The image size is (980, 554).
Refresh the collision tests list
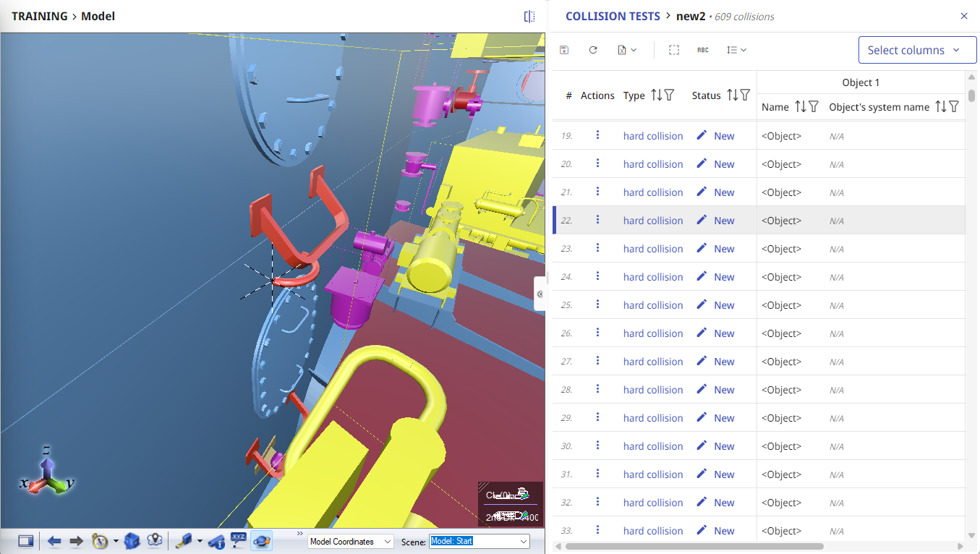coord(593,50)
